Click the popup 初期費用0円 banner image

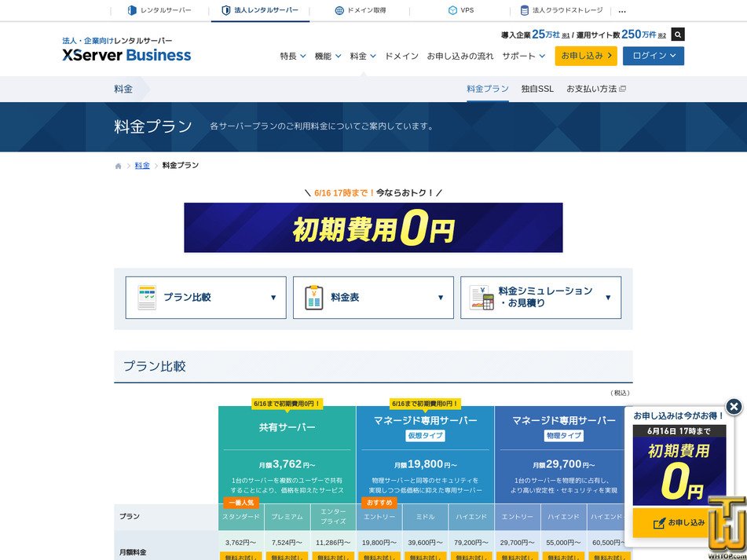[679, 465]
